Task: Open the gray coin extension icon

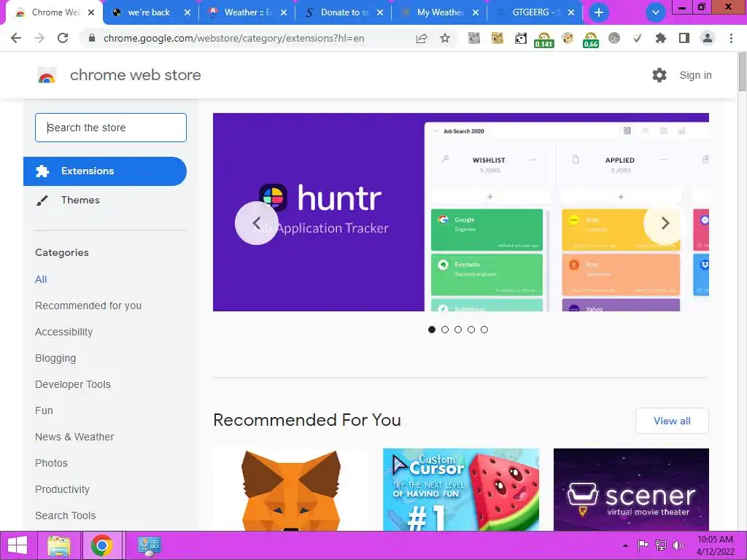Action: click(x=614, y=38)
